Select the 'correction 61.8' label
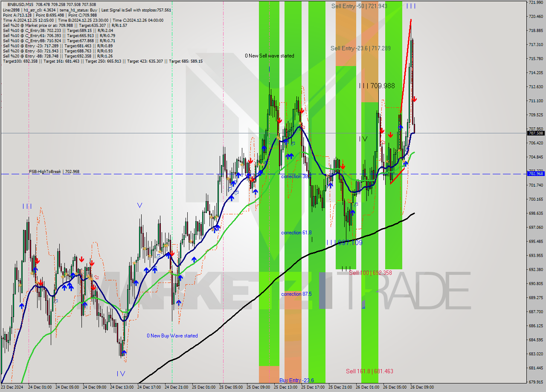Viewport: 546px width, 392px height. coord(296,233)
